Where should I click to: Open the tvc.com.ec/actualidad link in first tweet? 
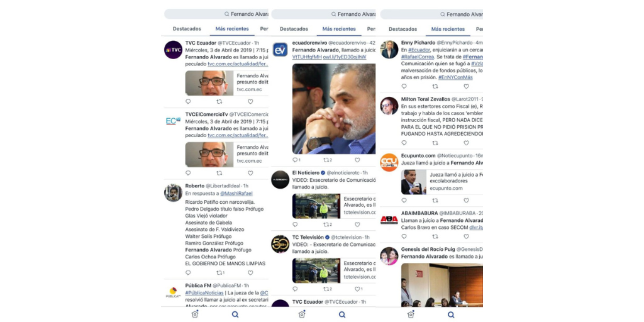238,64
